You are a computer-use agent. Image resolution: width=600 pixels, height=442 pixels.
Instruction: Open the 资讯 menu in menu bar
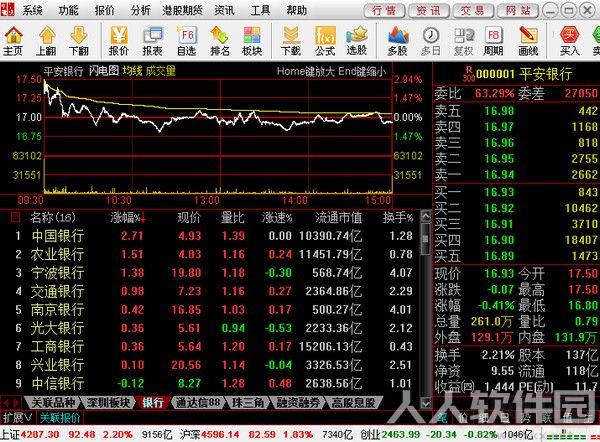[224, 10]
